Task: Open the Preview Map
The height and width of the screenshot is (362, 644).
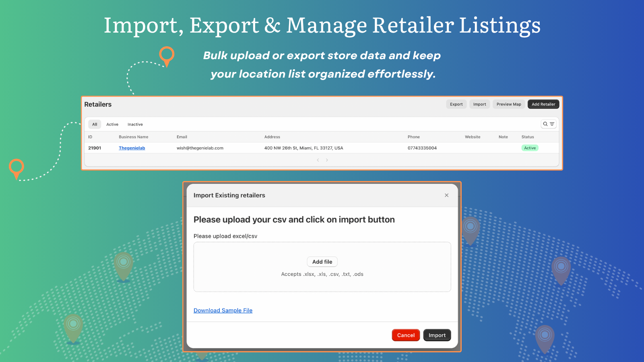Action: (509, 104)
